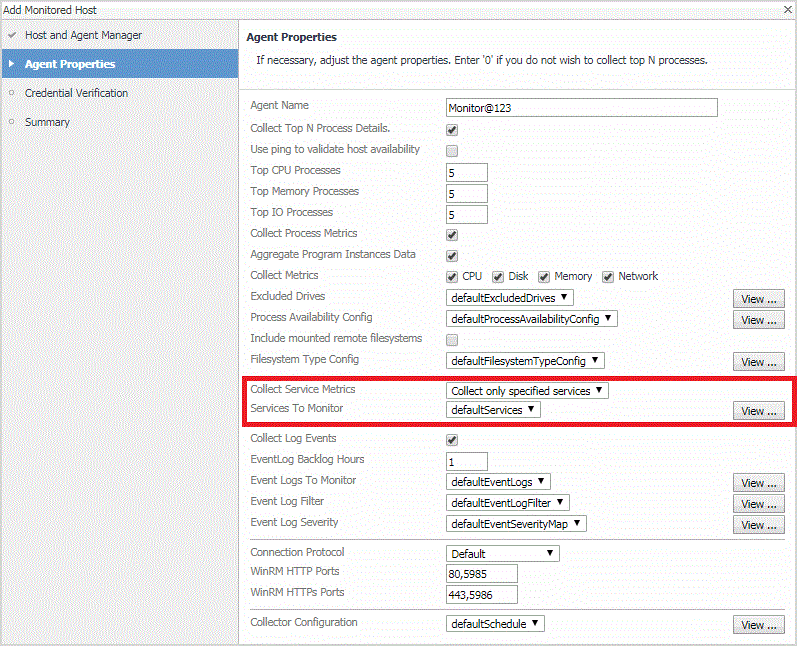The height and width of the screenshot is (646, 797).
Task: View the Process Availability Config details
Action: pos(758,320)
